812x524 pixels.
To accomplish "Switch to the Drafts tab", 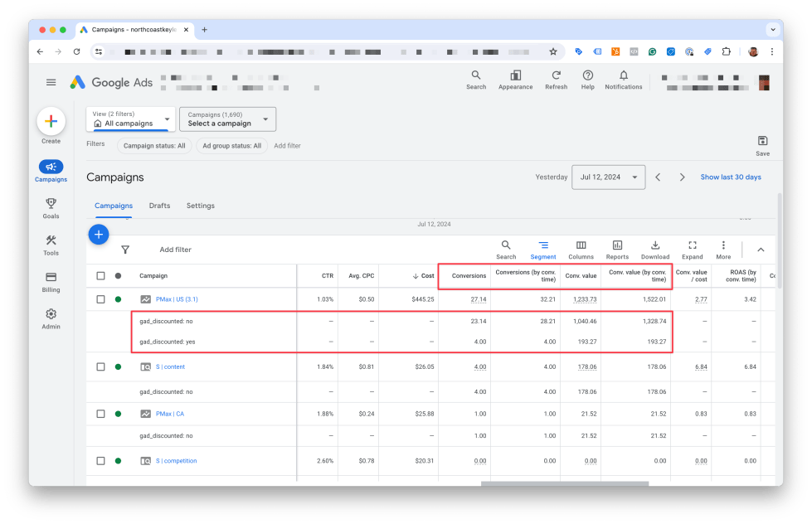I will [159, 206].
